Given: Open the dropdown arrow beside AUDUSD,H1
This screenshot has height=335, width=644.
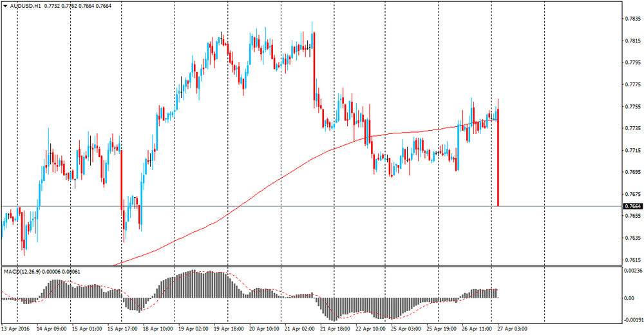Looking at the screenshot, I should [5, 6].
